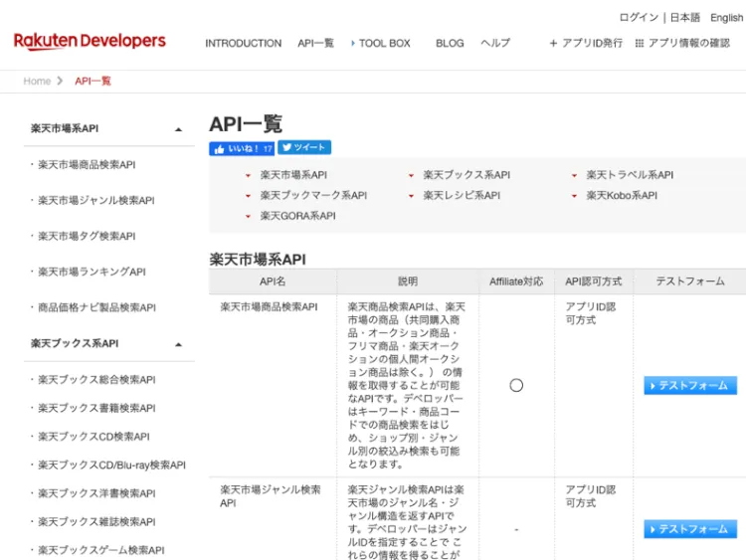Open 楽天市場商品検索API in sidebar
The height and width of the screenshot is (560, 746).
(x=87, y=165)
